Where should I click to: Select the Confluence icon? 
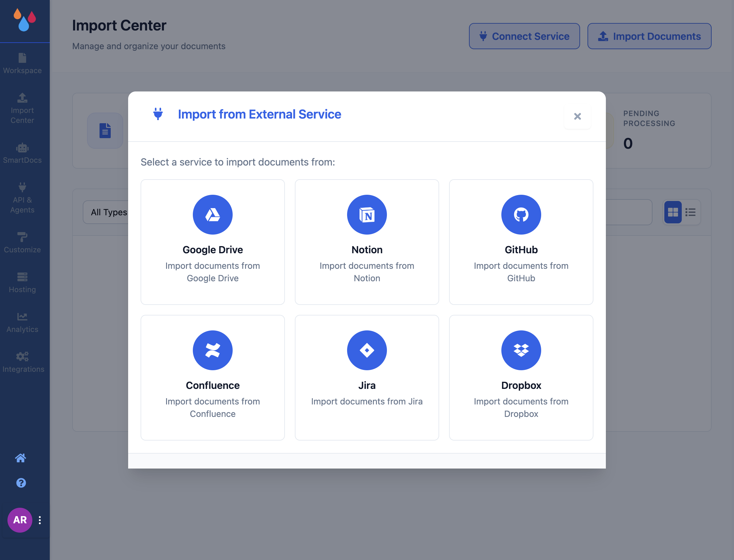click(212, 350)
